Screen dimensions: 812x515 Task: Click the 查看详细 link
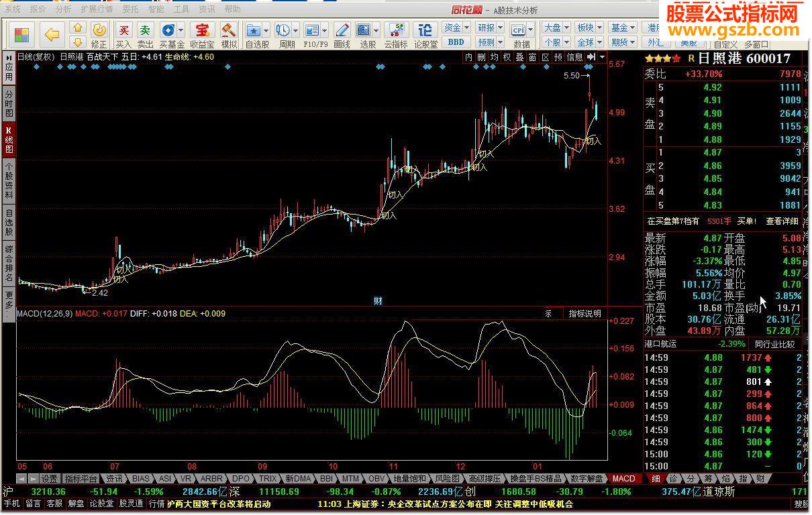[782, 221]
